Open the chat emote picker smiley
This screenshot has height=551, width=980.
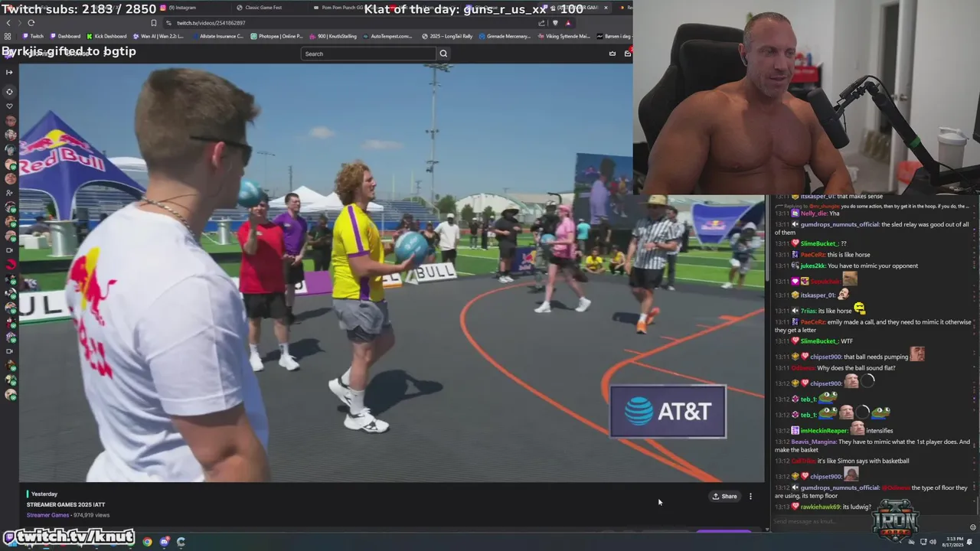point(973,527)
